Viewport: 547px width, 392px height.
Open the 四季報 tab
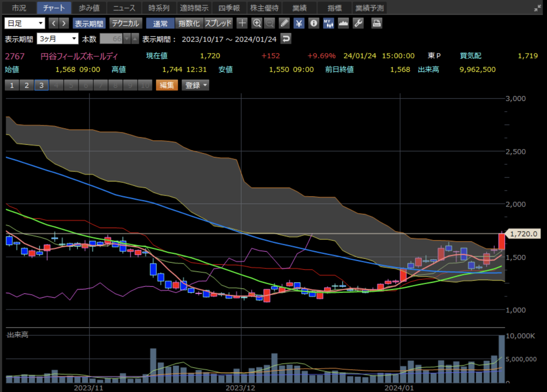(229, 8)
